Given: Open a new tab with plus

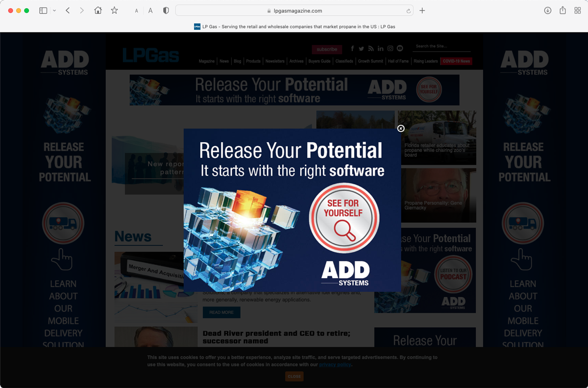Looking at the screenshot, I should (x=422, y=11).
